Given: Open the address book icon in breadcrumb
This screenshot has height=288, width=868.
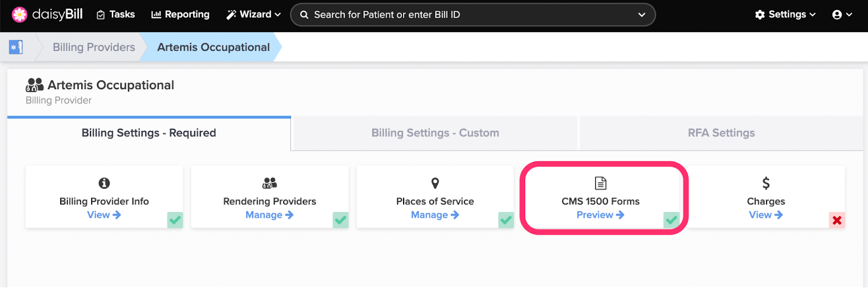Looking at the screenshot, I should coord(16,47).
